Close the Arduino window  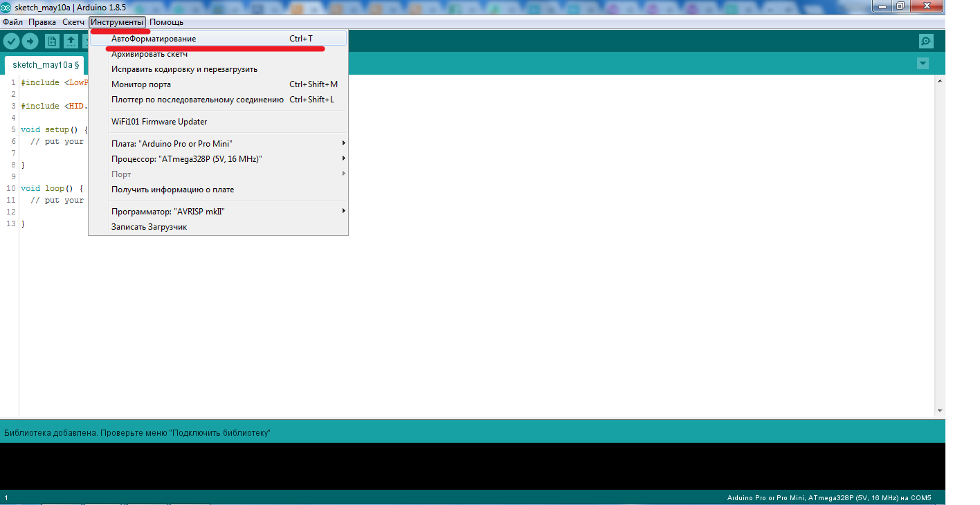[x=926, y=6]
